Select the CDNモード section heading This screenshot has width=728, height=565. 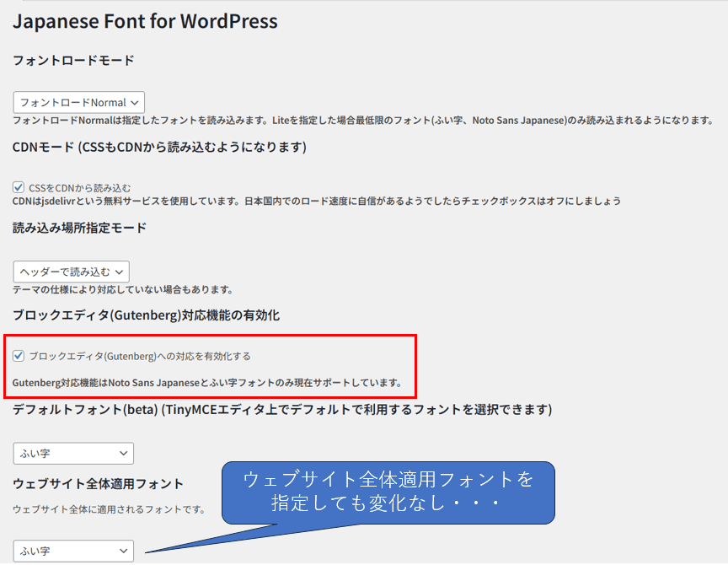click(x=159, y=147)
